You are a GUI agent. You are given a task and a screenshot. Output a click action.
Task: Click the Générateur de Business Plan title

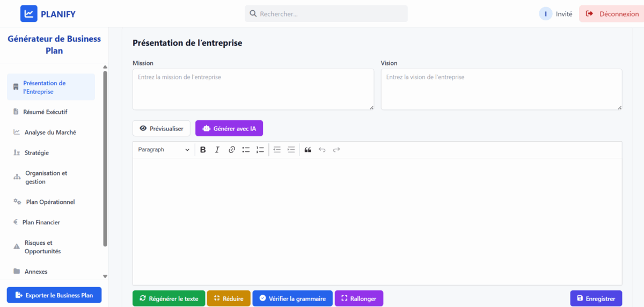pos(54,45)
